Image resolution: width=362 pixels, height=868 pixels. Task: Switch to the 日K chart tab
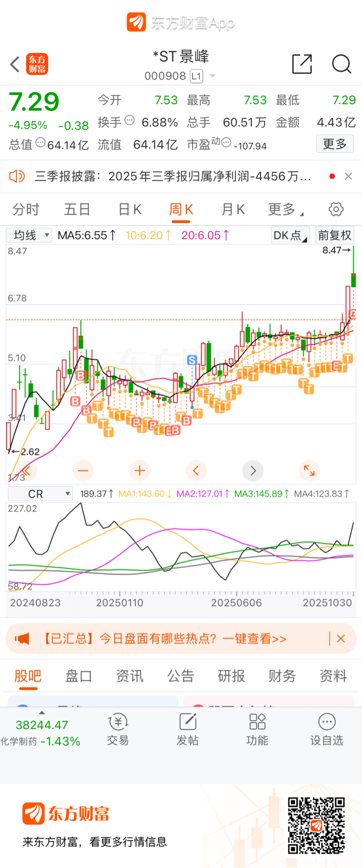(130, 209)
